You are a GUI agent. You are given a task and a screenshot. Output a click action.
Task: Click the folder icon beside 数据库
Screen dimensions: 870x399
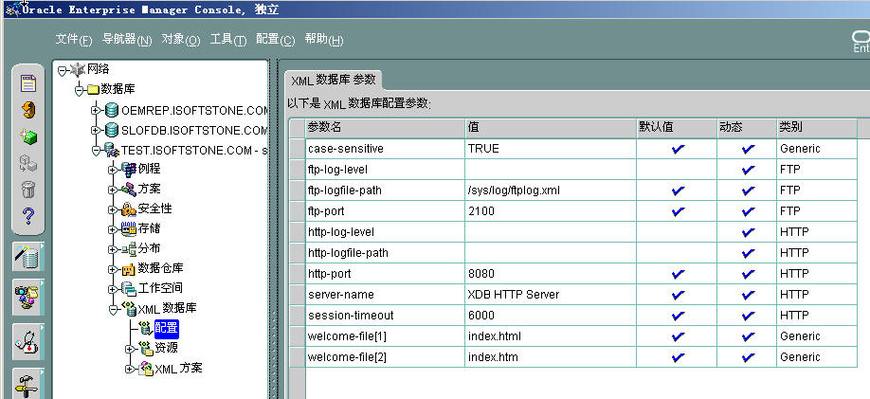click(93, 89)
